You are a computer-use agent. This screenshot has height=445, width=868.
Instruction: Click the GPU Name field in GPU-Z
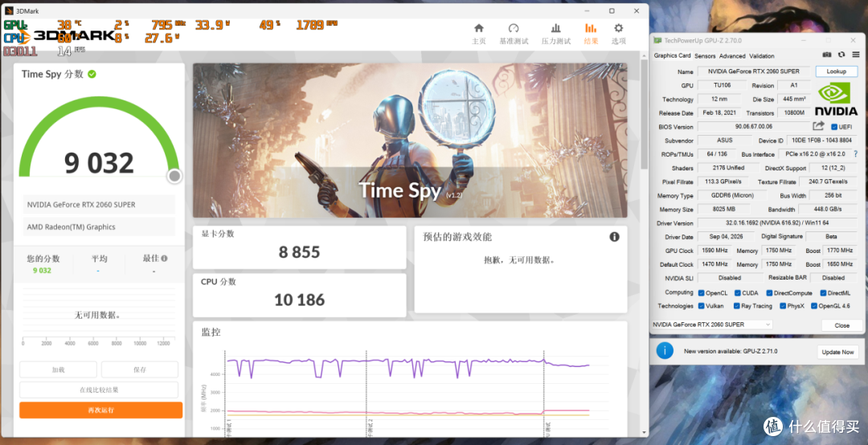click(x=753, y=71)
